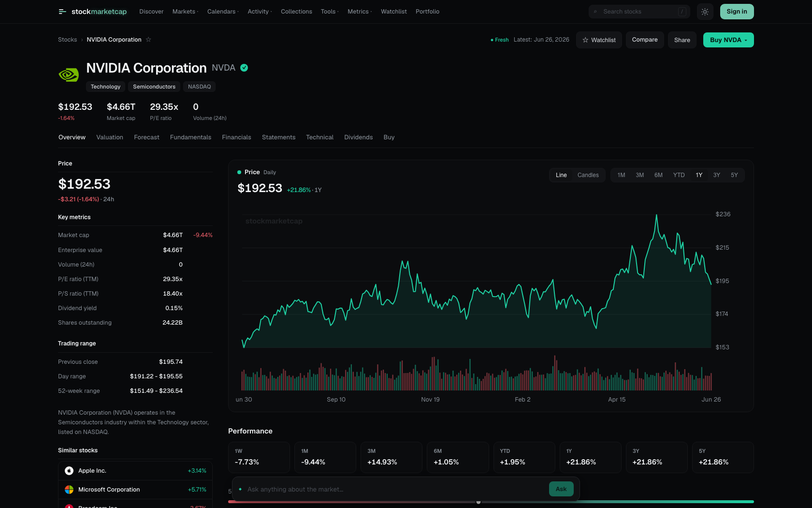Image resolution: width=812 pixels, height=508 pixels.
Task: Set chart range to 3M
Action: pos(639,175)
